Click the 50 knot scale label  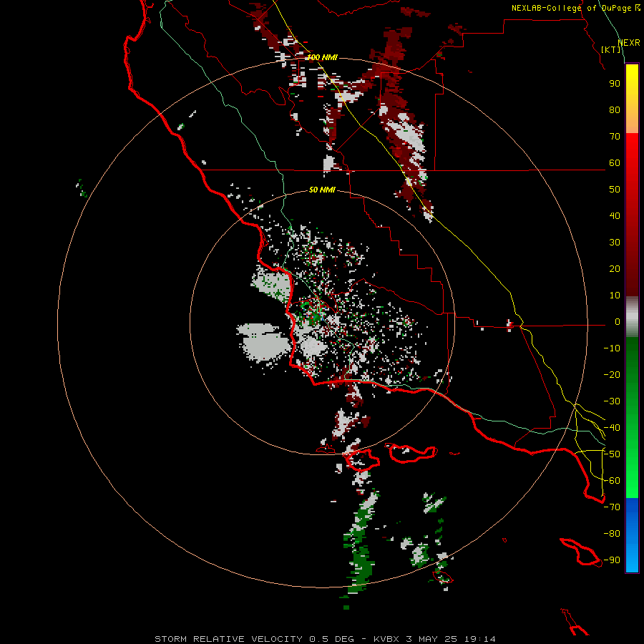click(615, 190)
